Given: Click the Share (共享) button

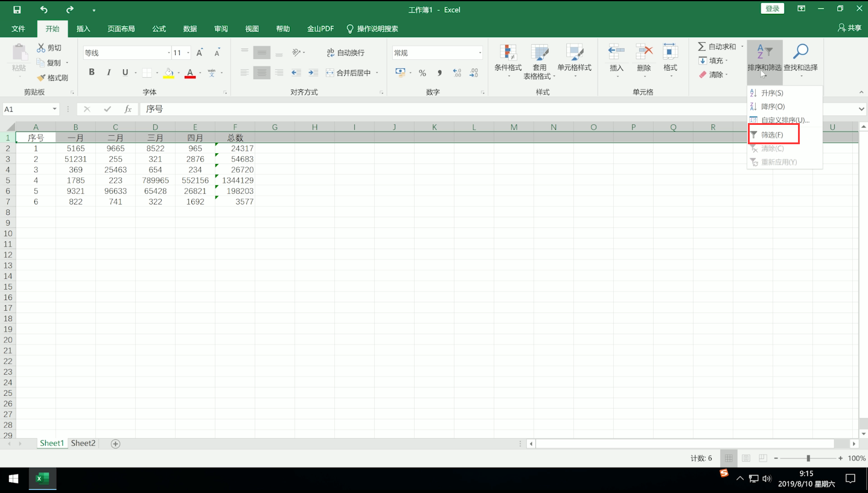Looking at the screenshot, I should [849, 28].
